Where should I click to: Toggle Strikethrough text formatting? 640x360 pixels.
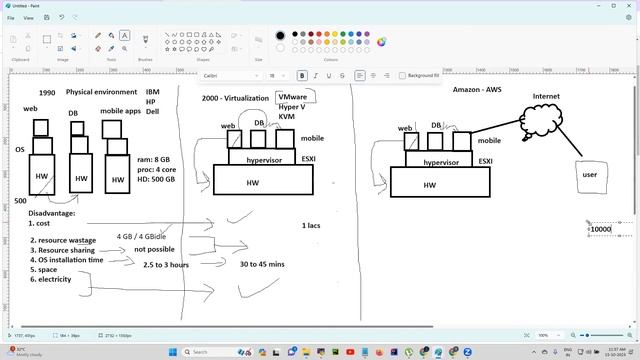coord(342,76)
